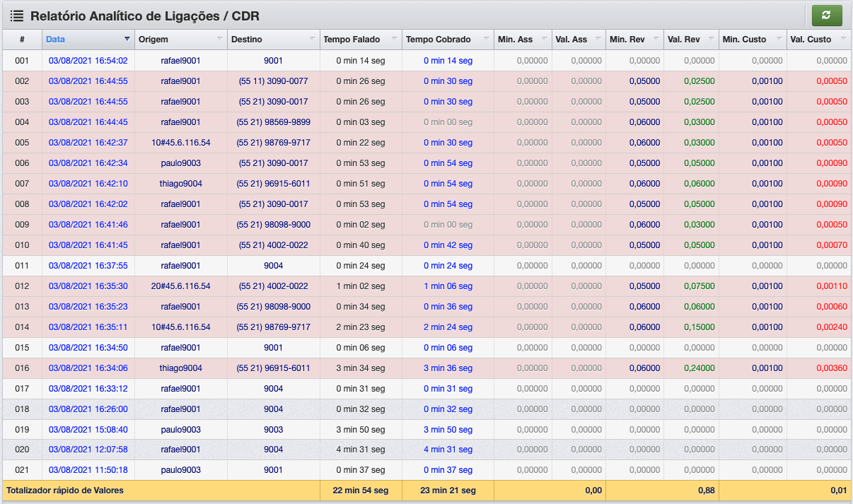Click the total spoken time 22 min 54 seg
Screen dimensions: 853x504
click(x=361, y=491)
